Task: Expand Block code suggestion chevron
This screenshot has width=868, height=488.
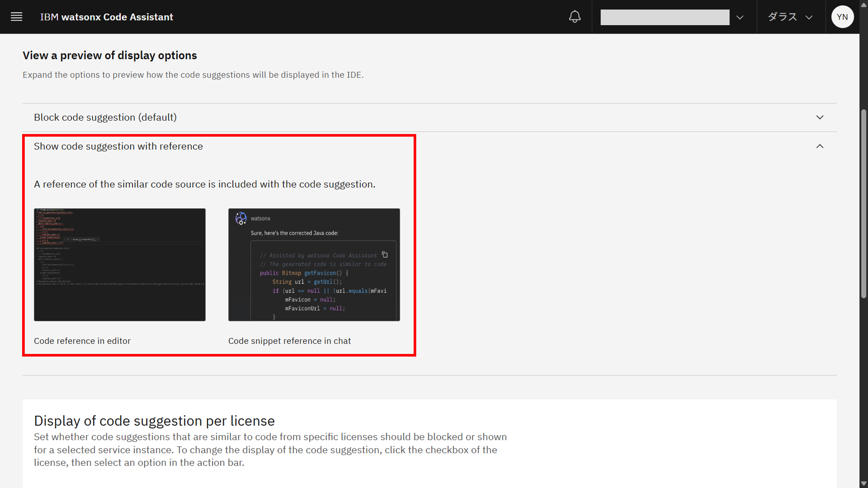Action: (819, 118)
